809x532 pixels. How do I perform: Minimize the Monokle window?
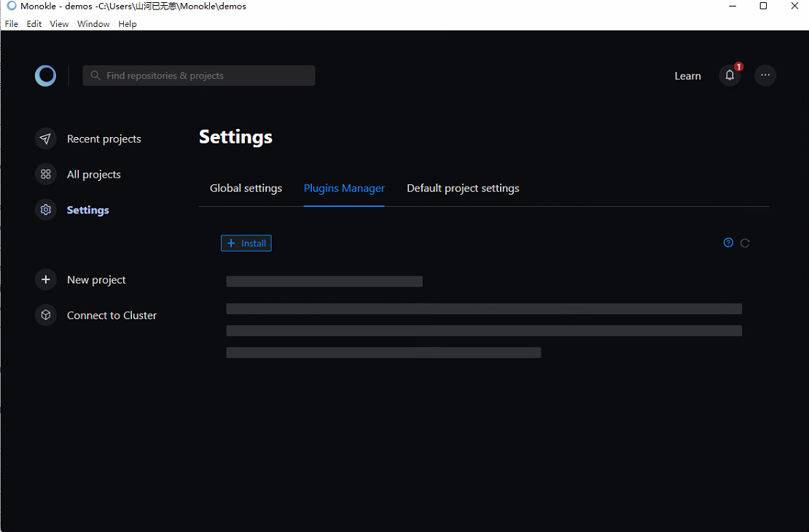(732, 6)
